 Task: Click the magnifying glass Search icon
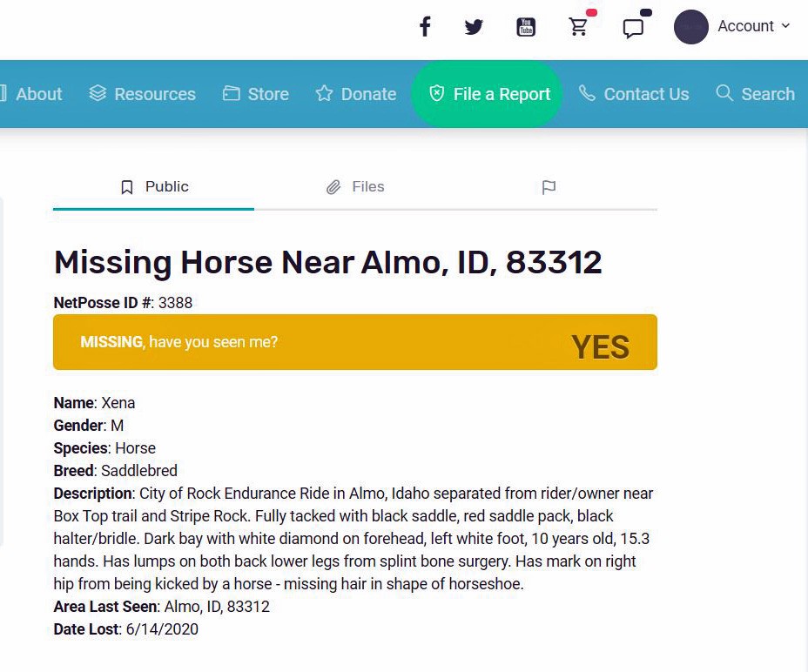(724, 93)
